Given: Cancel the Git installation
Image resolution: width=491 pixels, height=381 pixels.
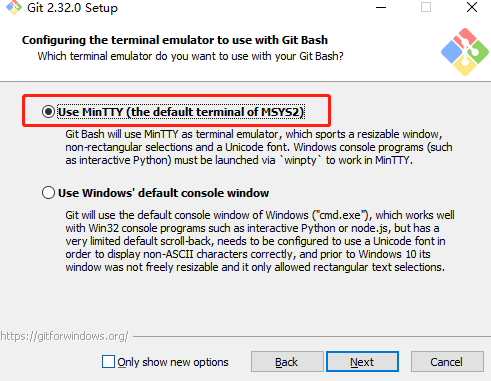Looking at the screenshot, I should [447, 362].
